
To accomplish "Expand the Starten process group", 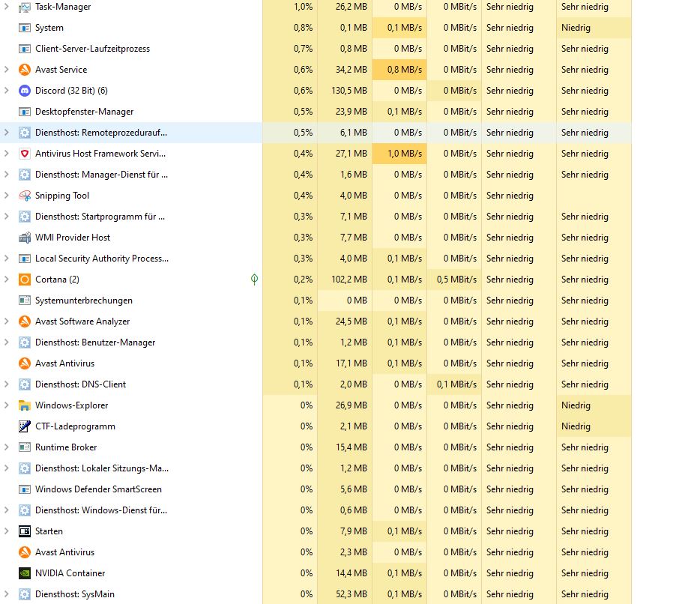I will [6, 531].
